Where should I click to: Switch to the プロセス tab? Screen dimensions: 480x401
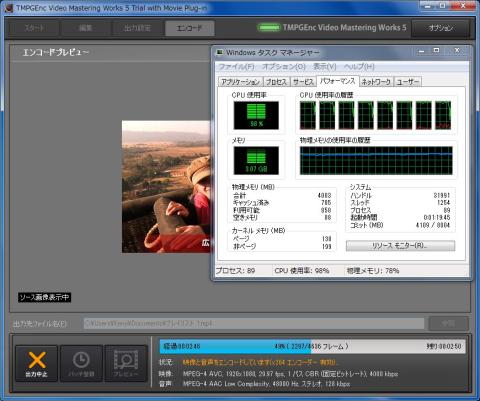pyautogui.click(x=276, y=82)
